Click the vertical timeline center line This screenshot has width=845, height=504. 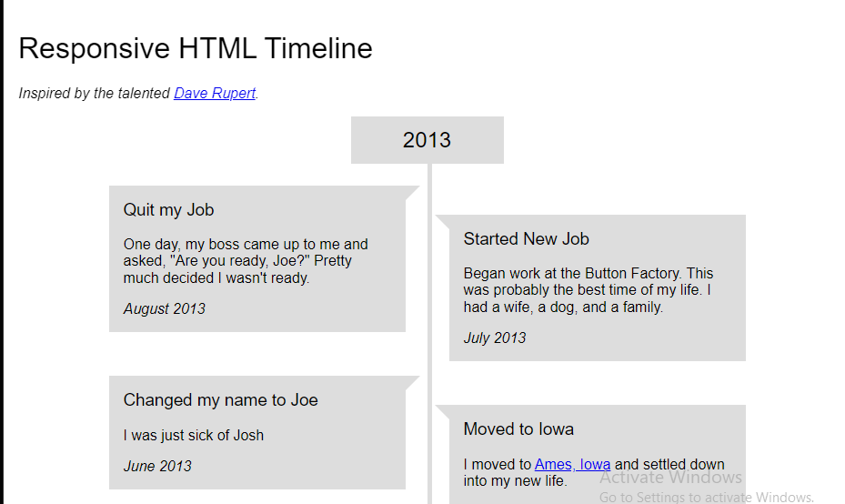[429, 334]
